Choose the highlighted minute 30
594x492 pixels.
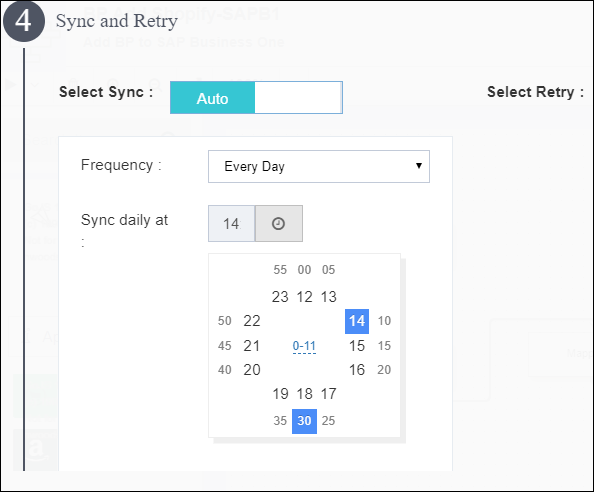[x=304, y=421]
